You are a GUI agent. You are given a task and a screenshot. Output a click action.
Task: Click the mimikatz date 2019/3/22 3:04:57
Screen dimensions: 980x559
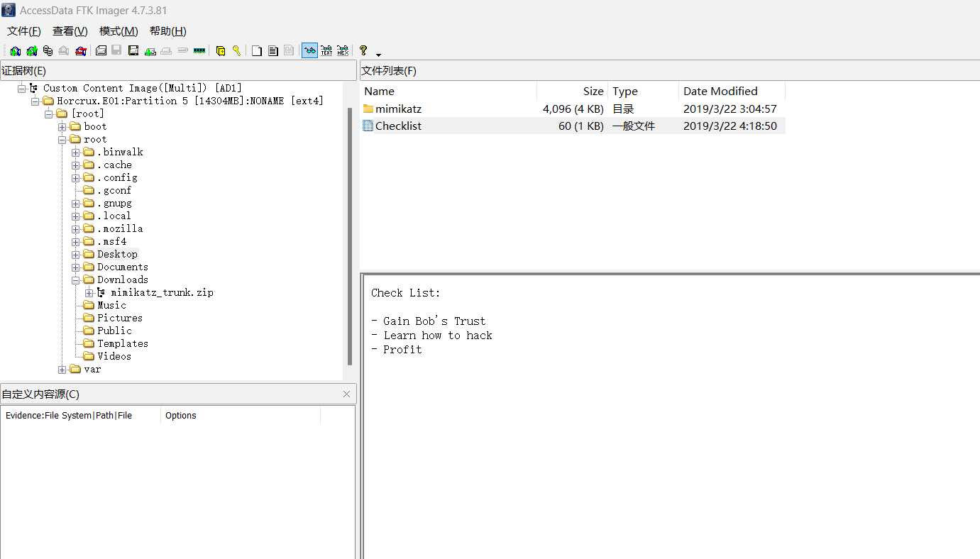pos(730,109)
